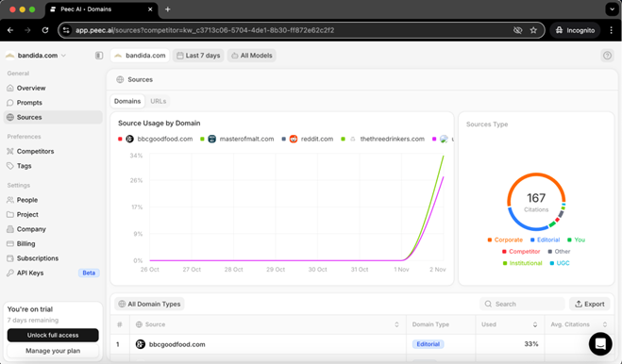Bookmark this page with the star
The width and height of the screenshot is (622, 364).
click(533, 30)
